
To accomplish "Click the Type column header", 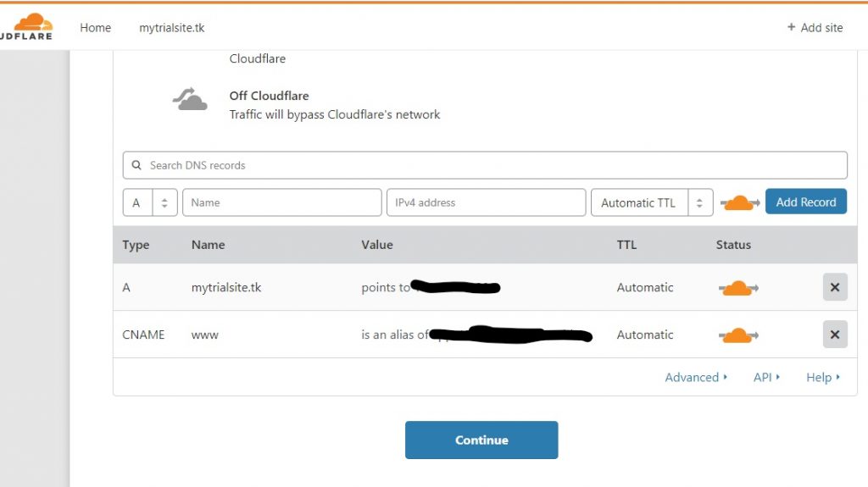I will 136,245.
